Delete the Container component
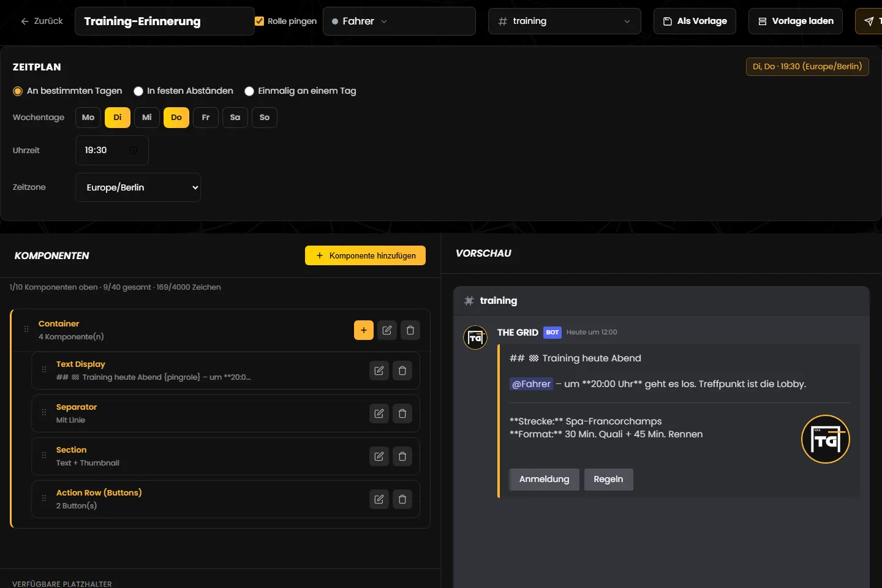This screenshot has height=588, width=882. (410, 330)
